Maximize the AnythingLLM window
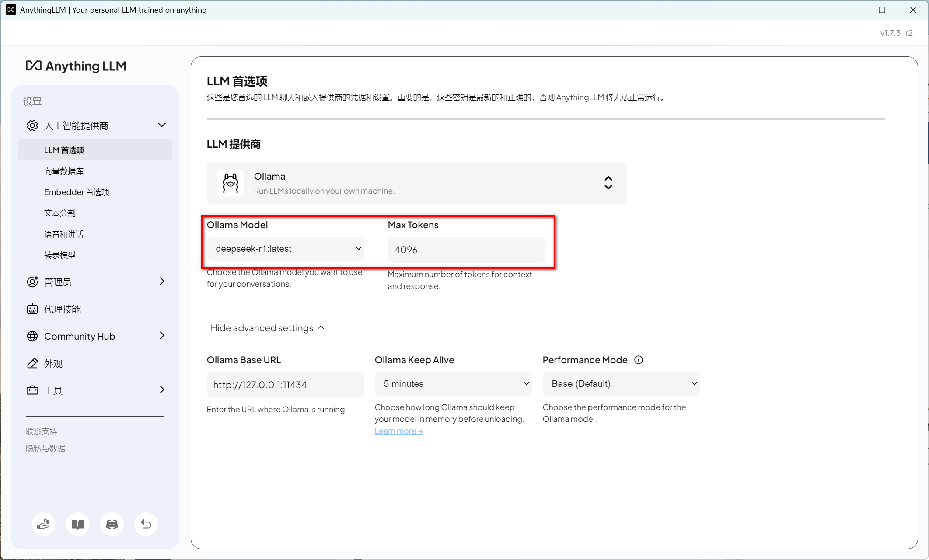The width and height of the screenshot is (929, 560). 882,10
